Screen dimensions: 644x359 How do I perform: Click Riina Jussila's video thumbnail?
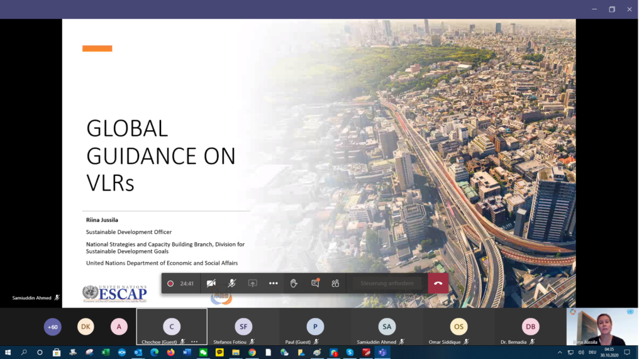pos(602,326)
